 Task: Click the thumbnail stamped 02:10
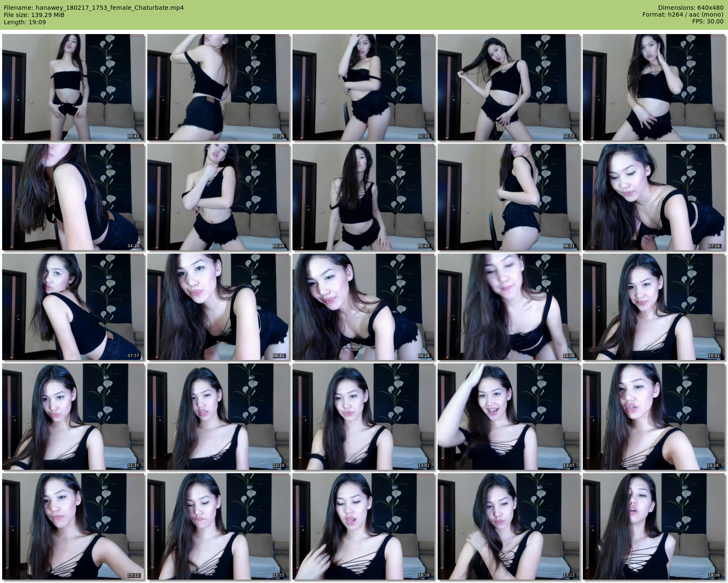click(363, 87)
